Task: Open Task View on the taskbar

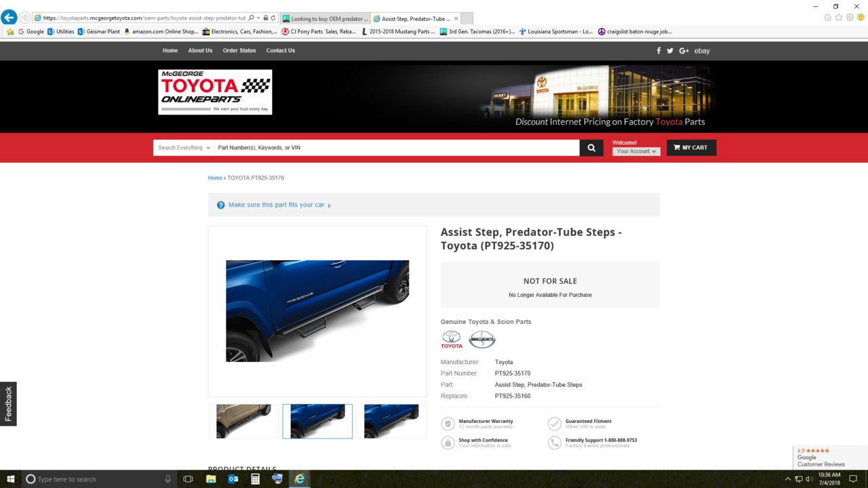Action: pyautogui.click(x=189, y=479)
